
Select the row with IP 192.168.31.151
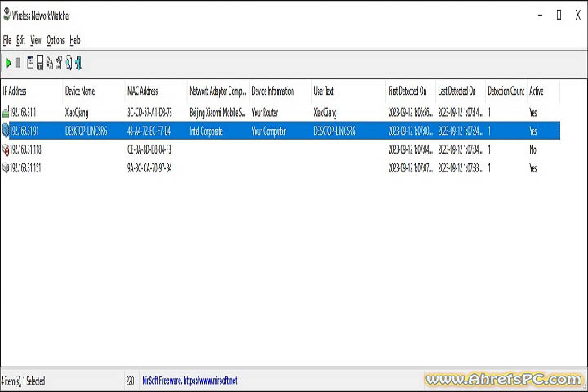pos(280,167)
